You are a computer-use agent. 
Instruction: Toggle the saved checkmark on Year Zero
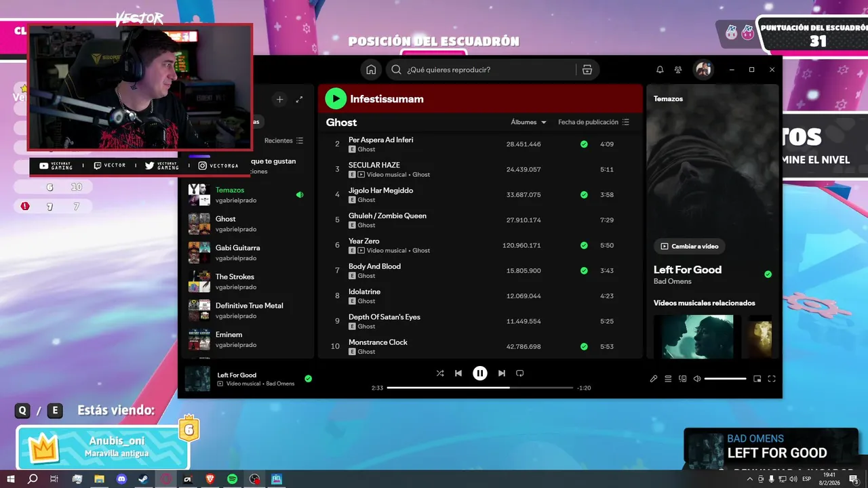tap(584, 245)
